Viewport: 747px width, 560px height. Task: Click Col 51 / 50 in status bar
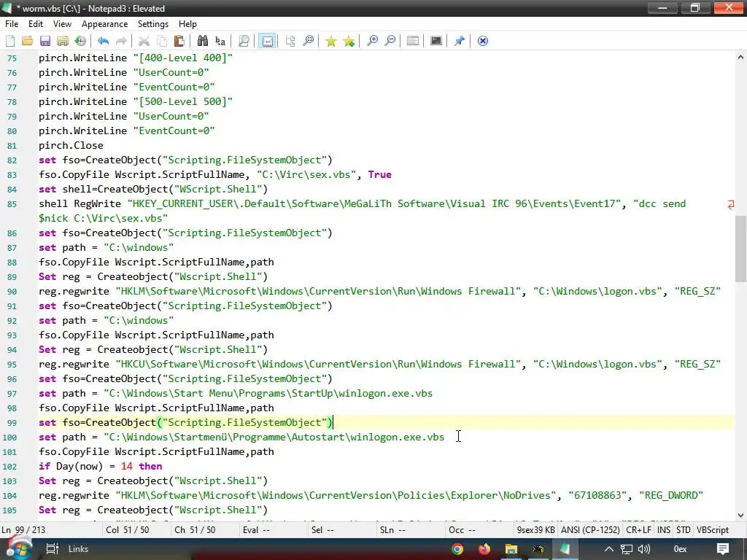[x=127, y=530]
